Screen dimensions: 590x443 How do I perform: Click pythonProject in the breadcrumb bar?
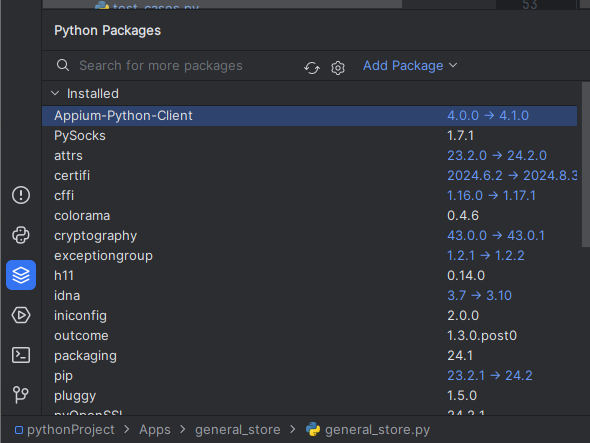click(x=70, y=429)
